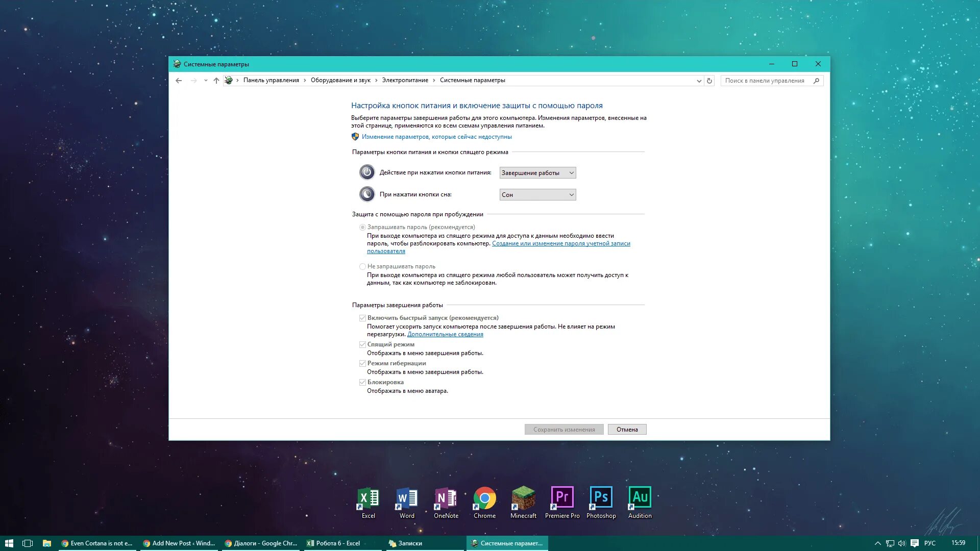Click Отмена button
This screenshot has height=551, width=980.
[627, 430]
